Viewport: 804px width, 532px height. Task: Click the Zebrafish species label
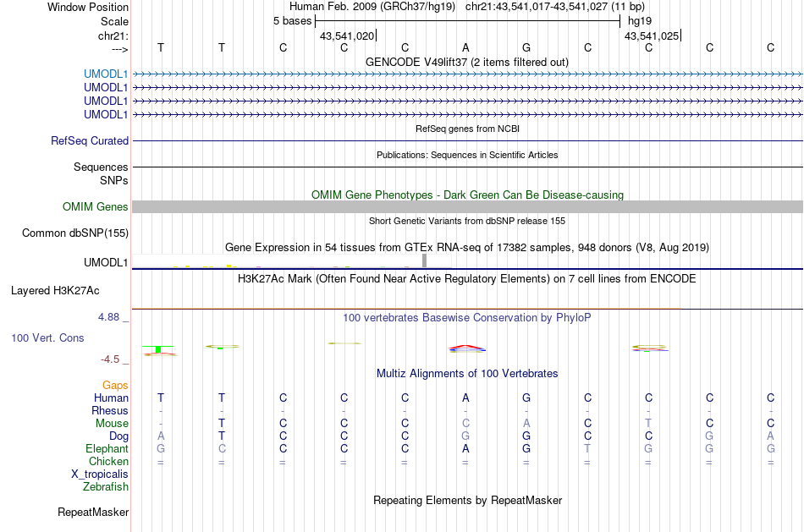pos(106,486)
